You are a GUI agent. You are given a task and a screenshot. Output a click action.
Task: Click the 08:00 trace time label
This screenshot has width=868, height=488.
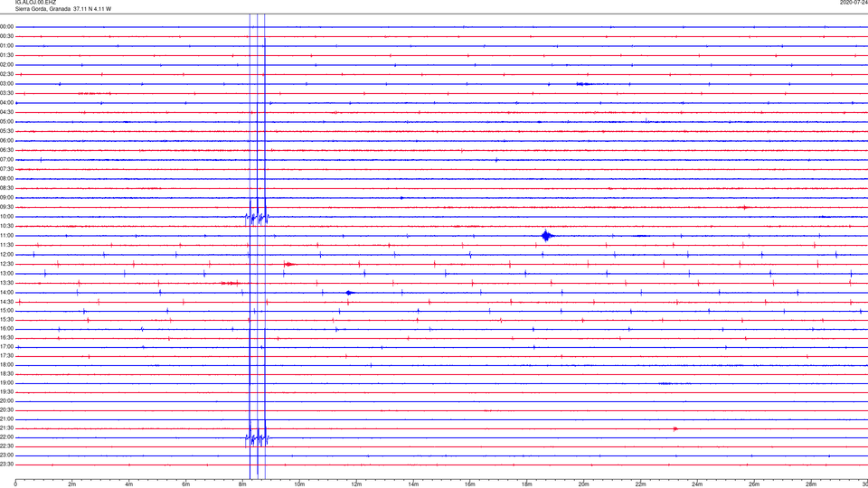coord(7,179)
